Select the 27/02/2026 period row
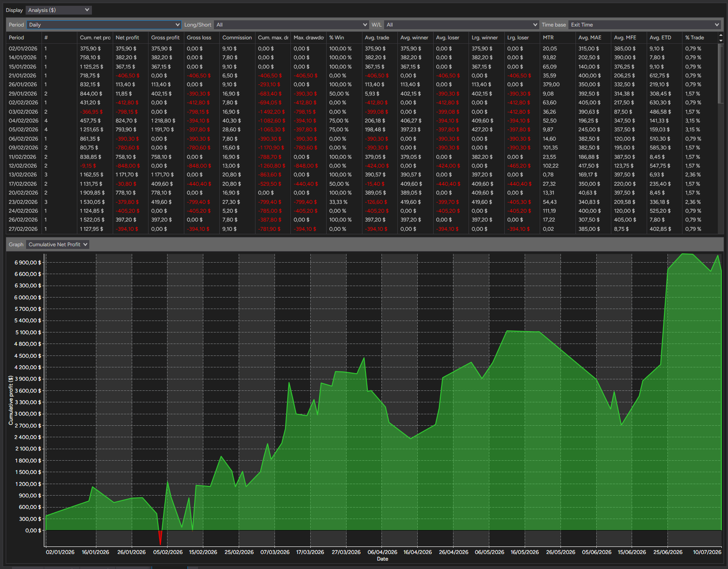 [362, 229]
